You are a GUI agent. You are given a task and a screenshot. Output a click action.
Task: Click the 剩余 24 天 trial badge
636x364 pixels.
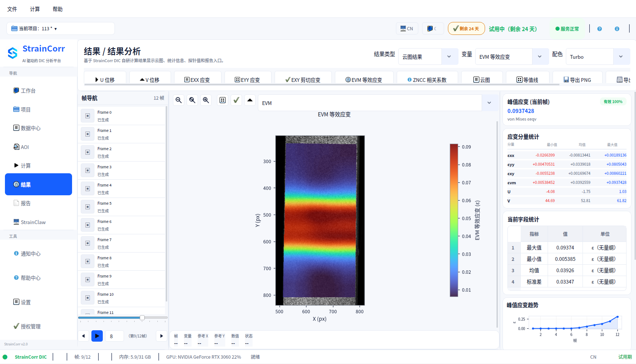pyautogui.click(x=466, y=28)
